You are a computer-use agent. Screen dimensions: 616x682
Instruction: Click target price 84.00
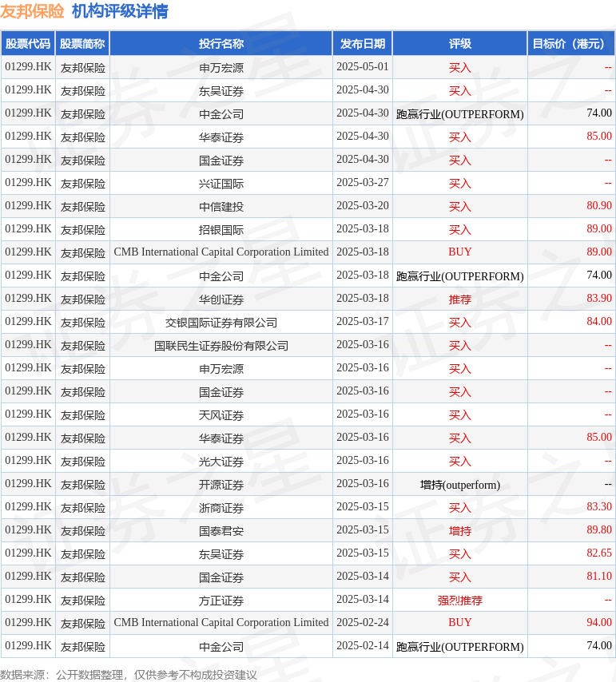pos(599,321)
